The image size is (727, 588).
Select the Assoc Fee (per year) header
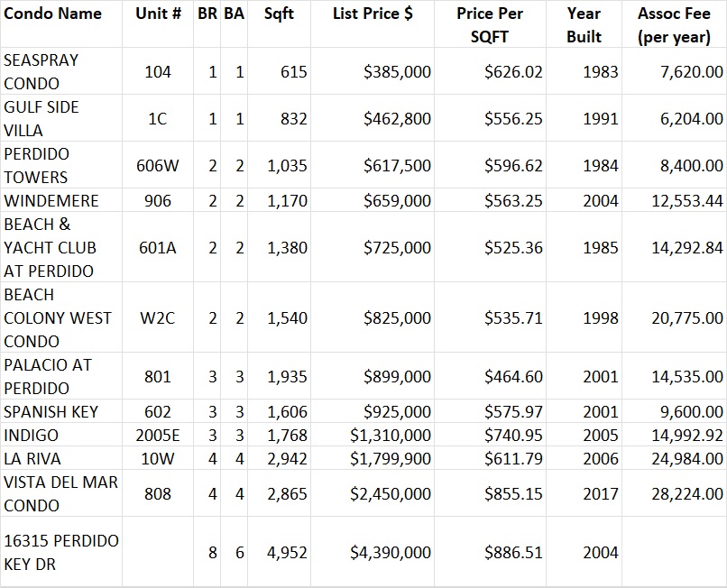click(674, 25)
